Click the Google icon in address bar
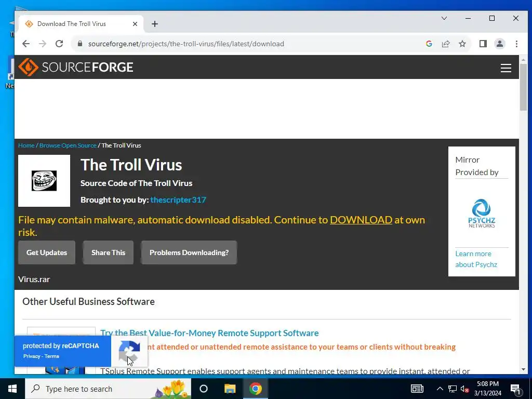 [429, 44]
